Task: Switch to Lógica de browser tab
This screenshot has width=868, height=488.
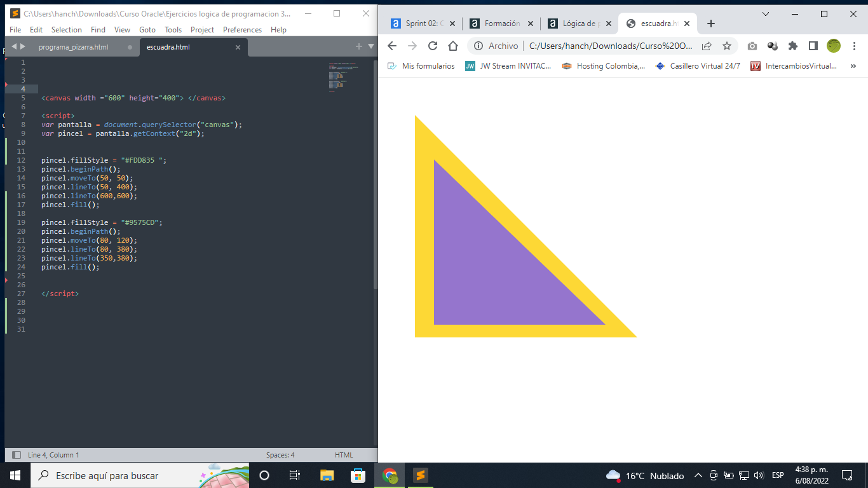Action: 578,24
